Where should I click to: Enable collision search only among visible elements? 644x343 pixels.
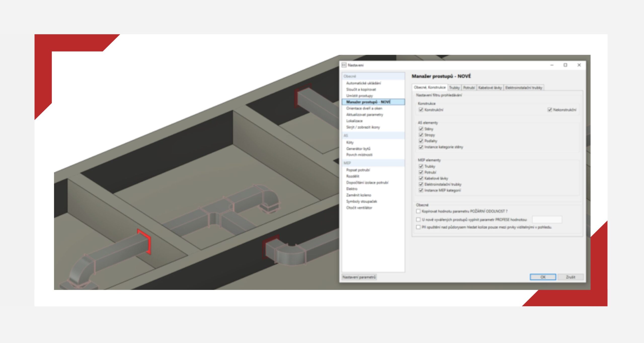[x=418, y=227]
